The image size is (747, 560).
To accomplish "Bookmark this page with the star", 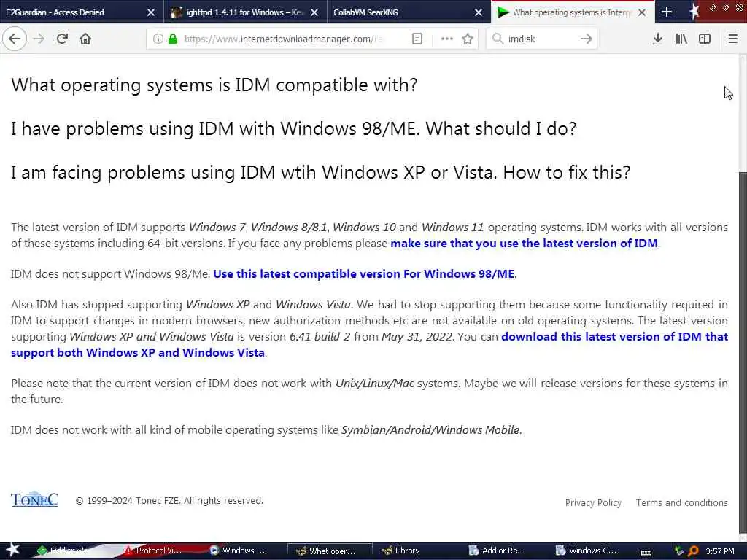I will (x=468, y=39).
